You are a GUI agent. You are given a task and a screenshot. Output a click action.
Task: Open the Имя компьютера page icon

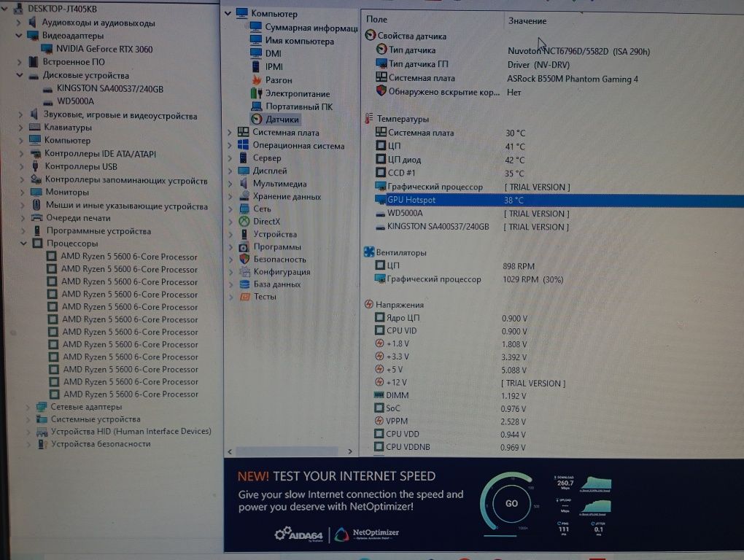256,40
